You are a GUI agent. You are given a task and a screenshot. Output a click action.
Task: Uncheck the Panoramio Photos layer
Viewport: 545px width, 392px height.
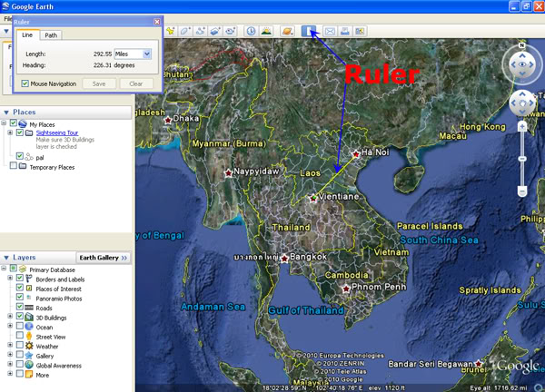pos(20,298)
